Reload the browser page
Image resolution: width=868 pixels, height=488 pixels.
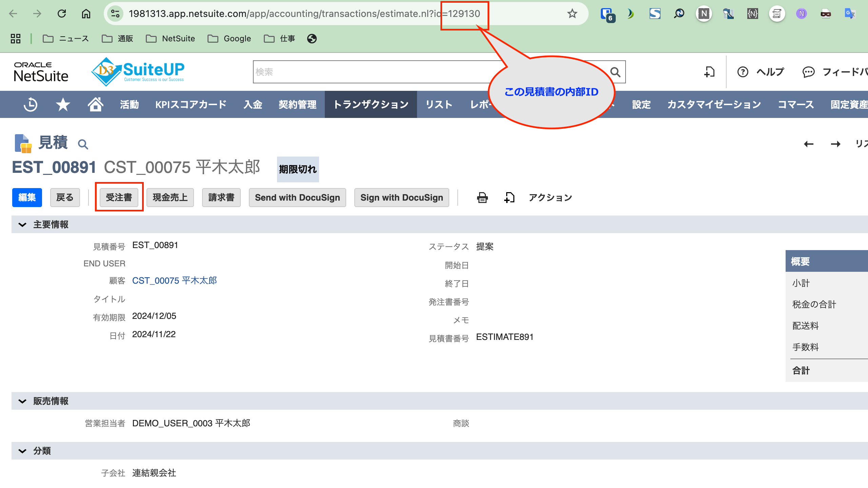(x=62, y=14)
